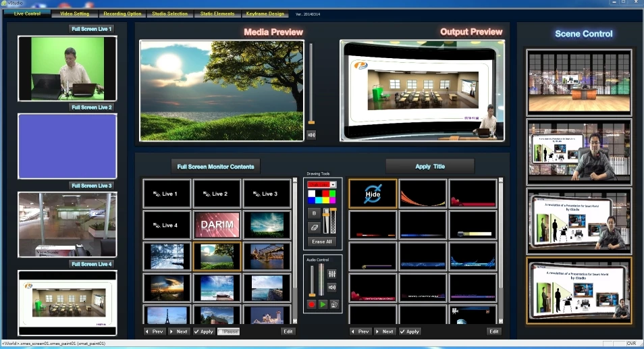The image size is (644, 349).
Task: Apply the selected monitor content
Action: click(x=204, y=331)
